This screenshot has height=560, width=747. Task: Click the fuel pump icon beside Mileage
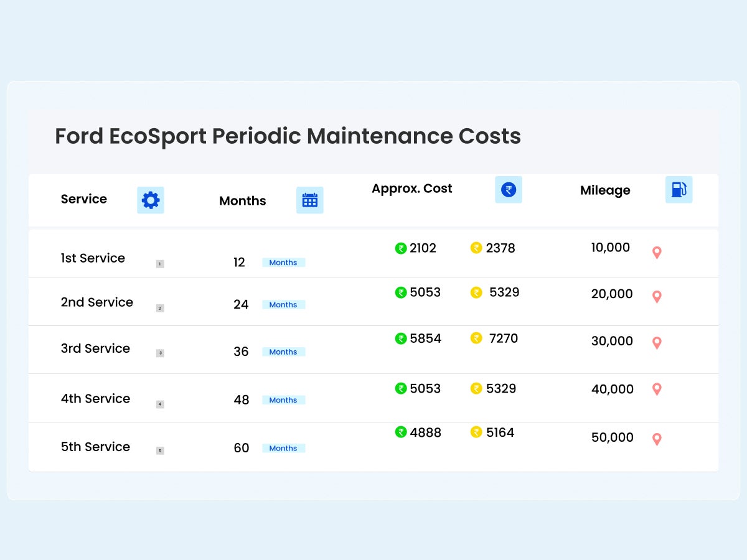(679, 189)
